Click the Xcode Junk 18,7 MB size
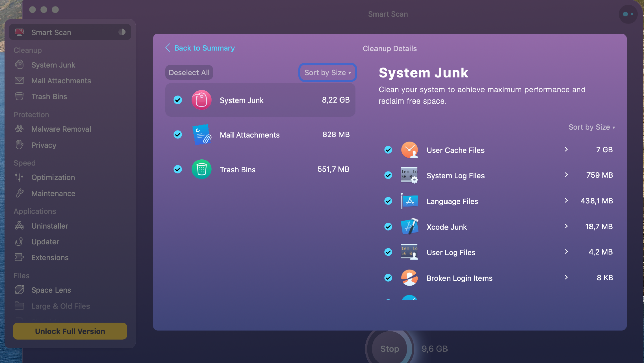 (599, 226)
